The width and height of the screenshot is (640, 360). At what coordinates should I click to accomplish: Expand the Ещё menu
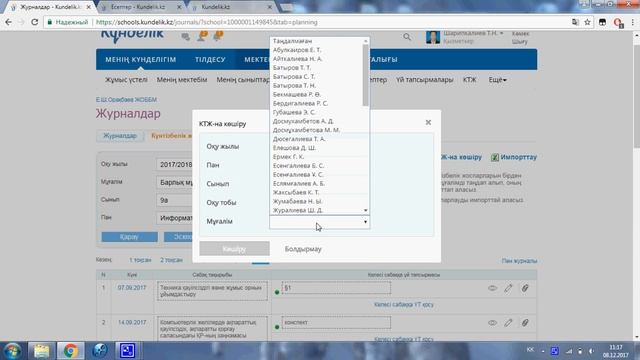pos(498,80)
